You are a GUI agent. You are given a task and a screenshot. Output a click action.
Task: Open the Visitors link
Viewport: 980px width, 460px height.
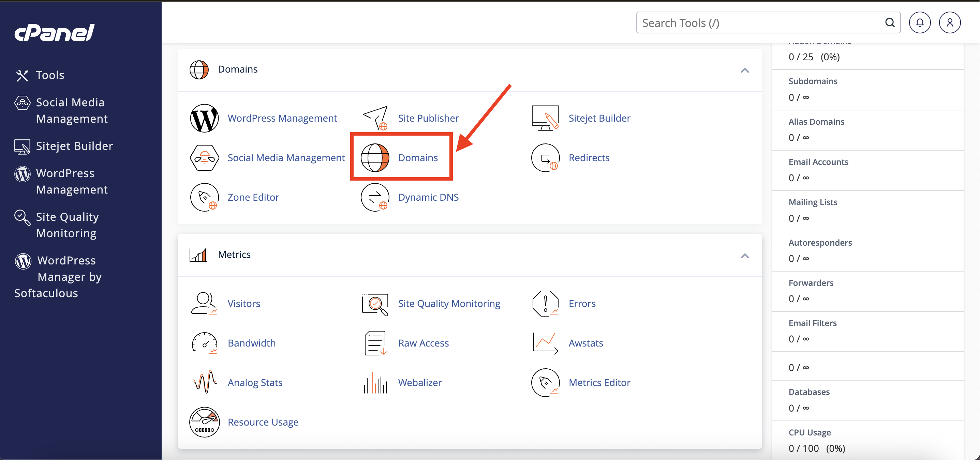click(x=243, y=303)
